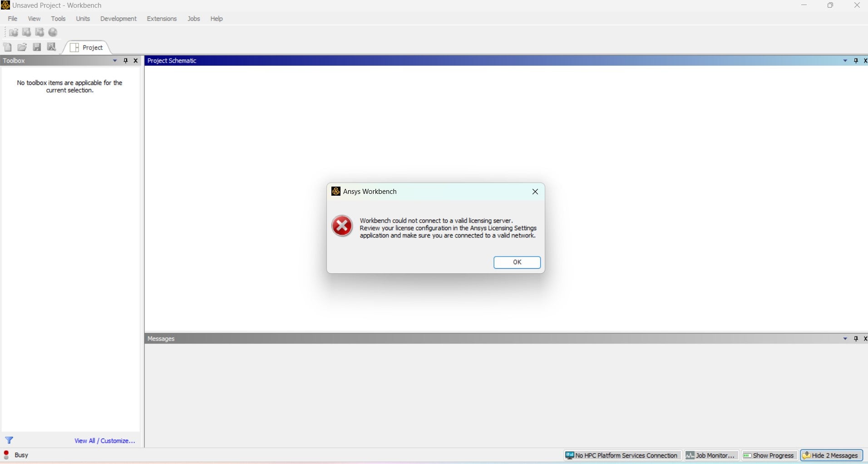This screenshot has height=464, width=868.
Task: Click the red error icon in the dialog
Action: pyautogui.click(x=342, y=226)
